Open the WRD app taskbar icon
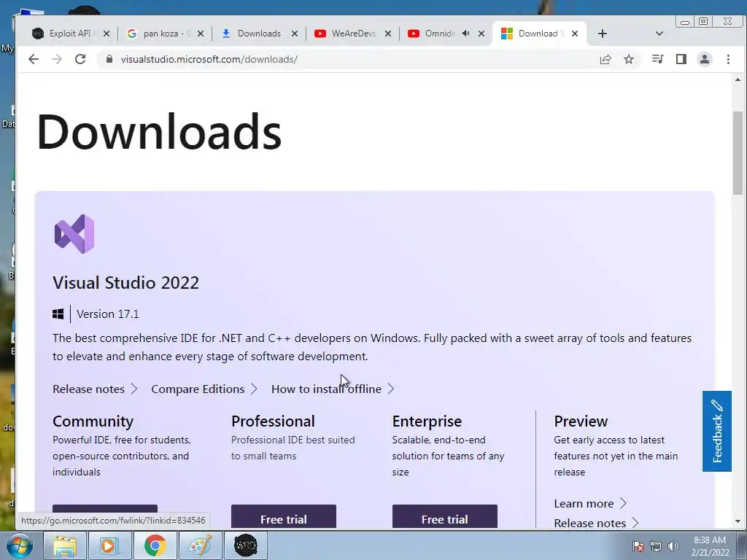Viewport: 747px width, 560px height. coord(246,545)
